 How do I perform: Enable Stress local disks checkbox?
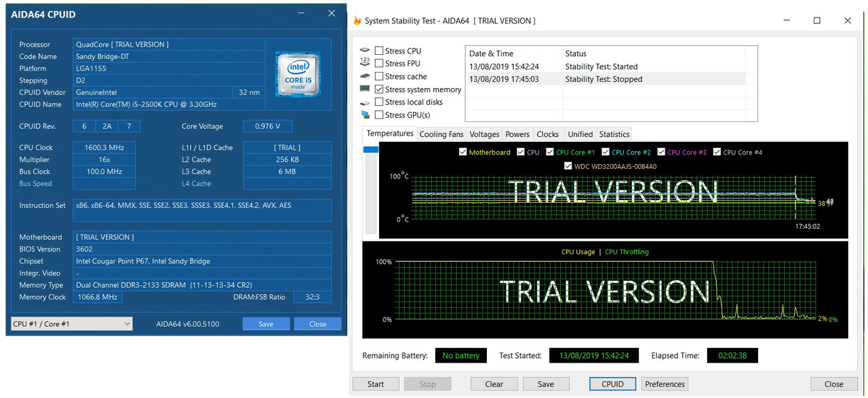[x=379, y=102]
